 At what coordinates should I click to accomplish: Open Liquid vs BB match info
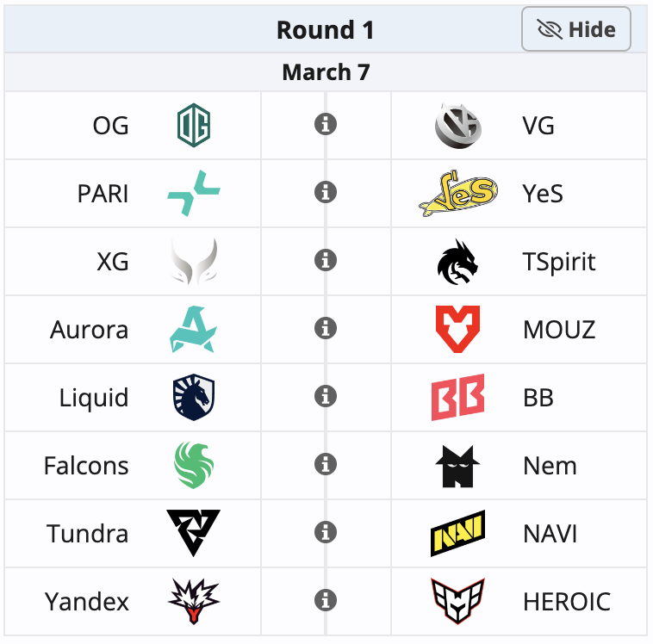325,396
